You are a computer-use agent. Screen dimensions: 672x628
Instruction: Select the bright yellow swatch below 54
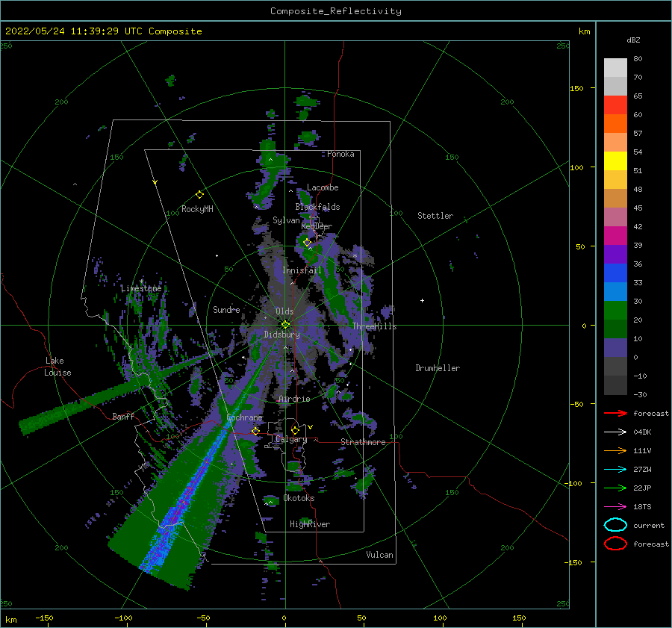click(x=615, y=161)
